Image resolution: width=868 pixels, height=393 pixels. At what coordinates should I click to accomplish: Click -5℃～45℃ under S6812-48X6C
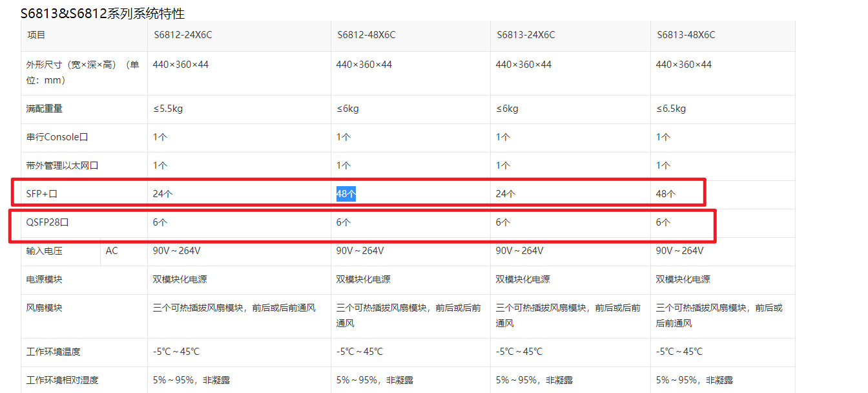point(360,352)
